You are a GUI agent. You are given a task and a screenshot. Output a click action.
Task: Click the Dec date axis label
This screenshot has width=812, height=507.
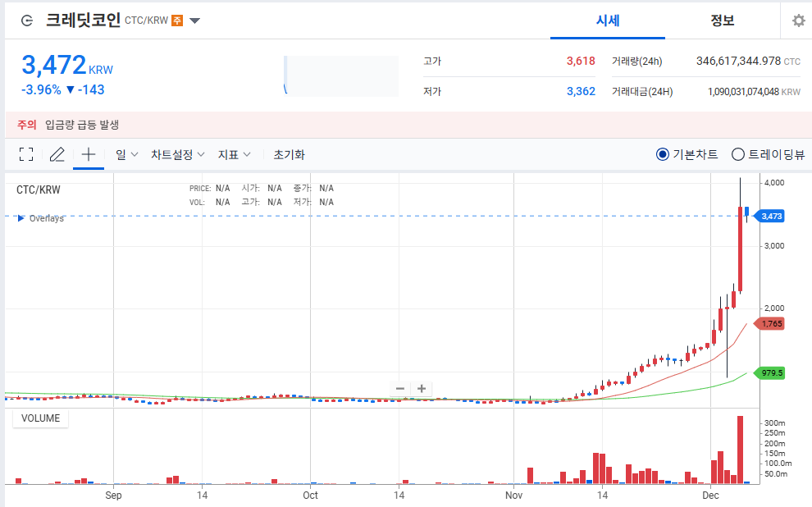point(710,495)
